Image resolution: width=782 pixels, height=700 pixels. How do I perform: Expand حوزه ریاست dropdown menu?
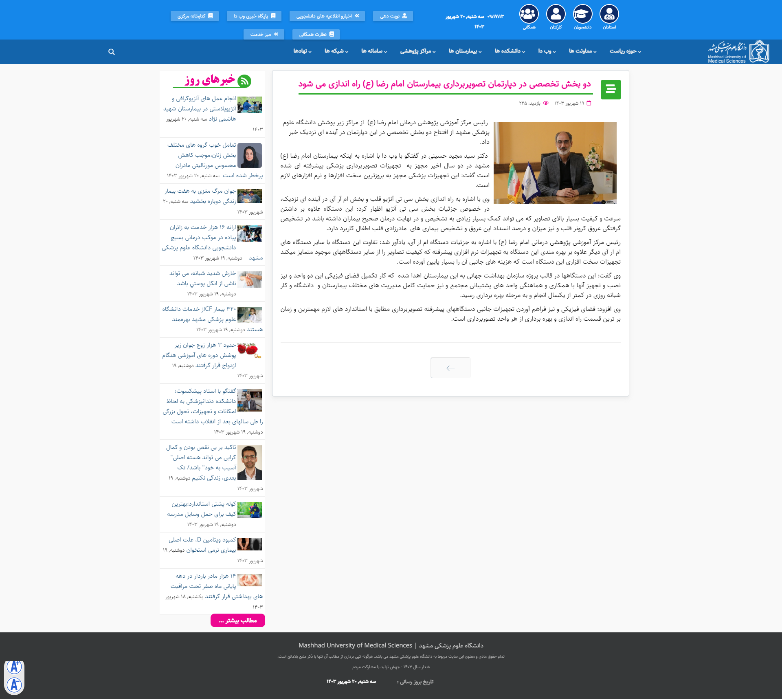coord(625,51)
